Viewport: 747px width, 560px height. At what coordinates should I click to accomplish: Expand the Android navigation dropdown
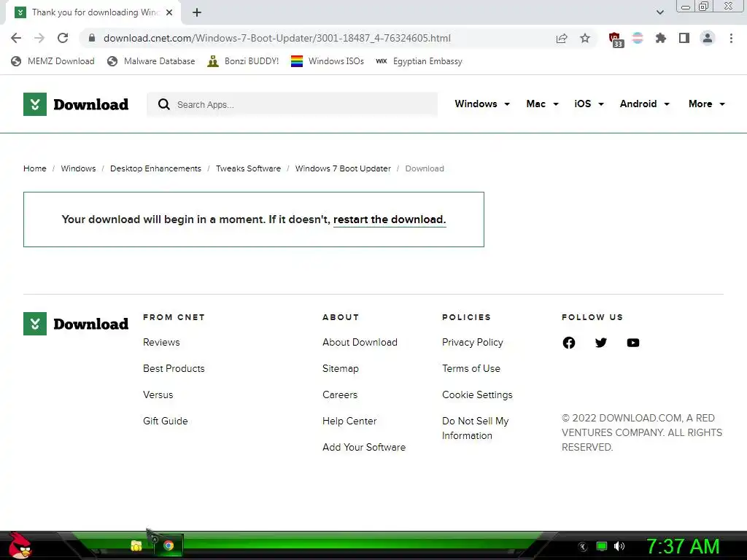tap(645, 104)
